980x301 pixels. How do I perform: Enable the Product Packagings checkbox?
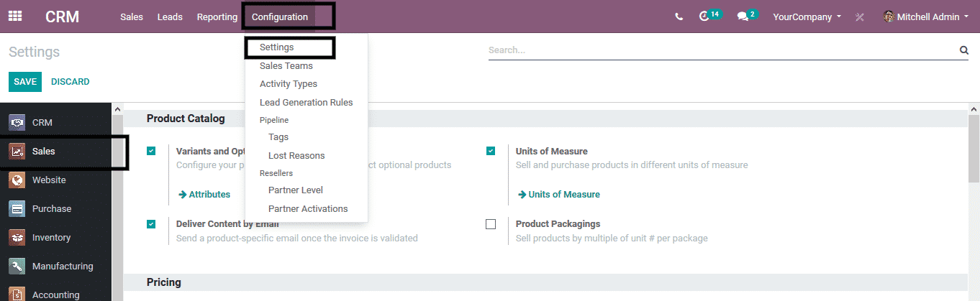tap(491, 224)
